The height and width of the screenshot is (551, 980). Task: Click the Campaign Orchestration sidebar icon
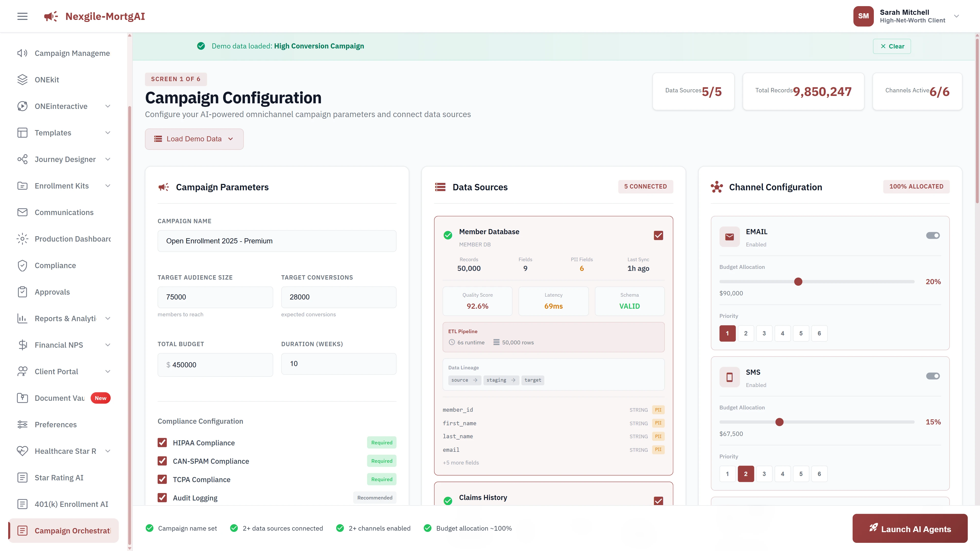click(x=22, y=530)
